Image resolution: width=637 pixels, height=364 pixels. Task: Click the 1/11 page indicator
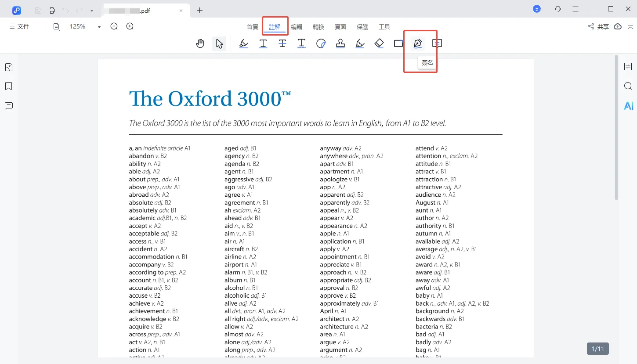(x=597, y=349)
